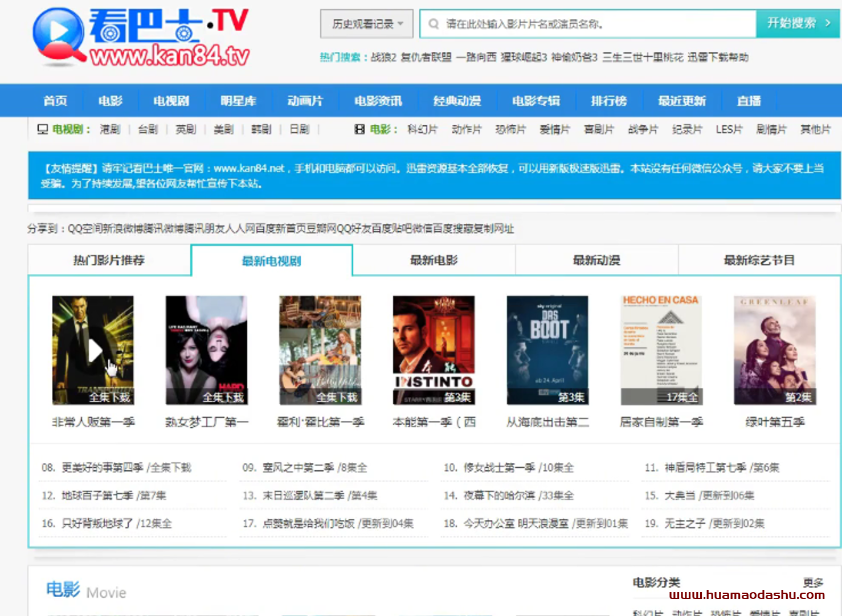This screenshot has height=616, width=842.
Task: Open the 最近更新 navigation item
Action: (x=681, y=101)
